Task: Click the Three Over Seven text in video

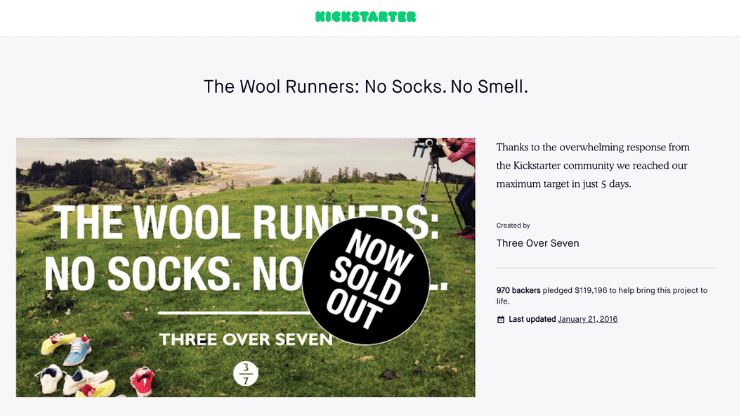Action: coord(245,339)
